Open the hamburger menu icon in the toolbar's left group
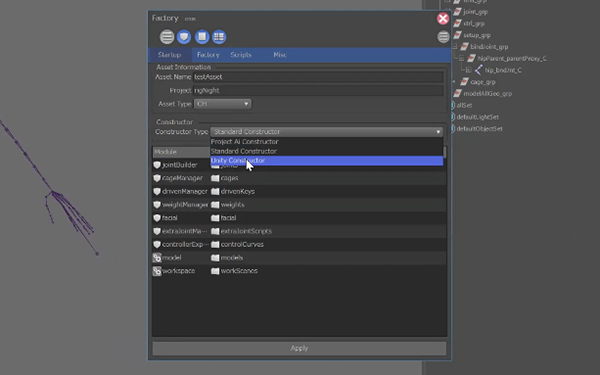 pyautogui.click(x=167, y=37)
